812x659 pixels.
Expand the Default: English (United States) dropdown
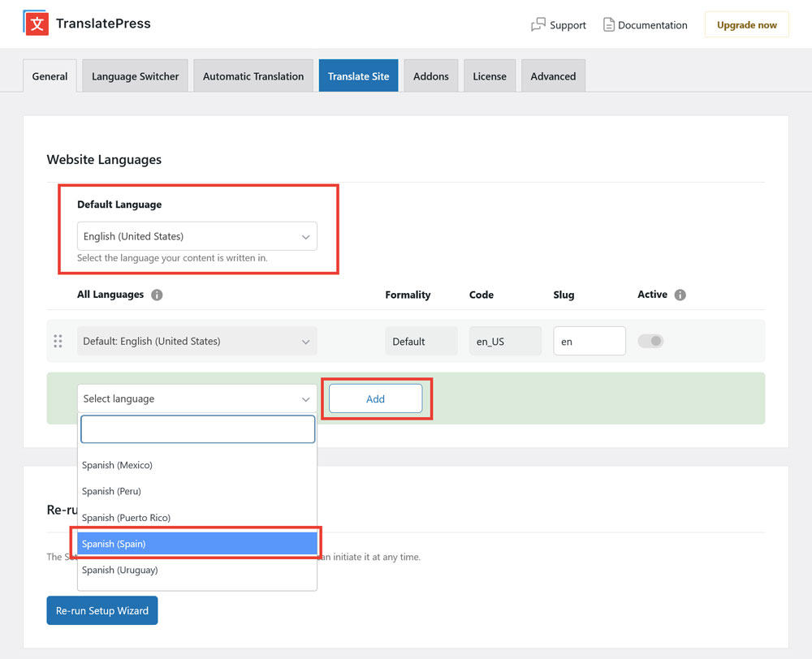pyautogui.click(x=197, y=341)
